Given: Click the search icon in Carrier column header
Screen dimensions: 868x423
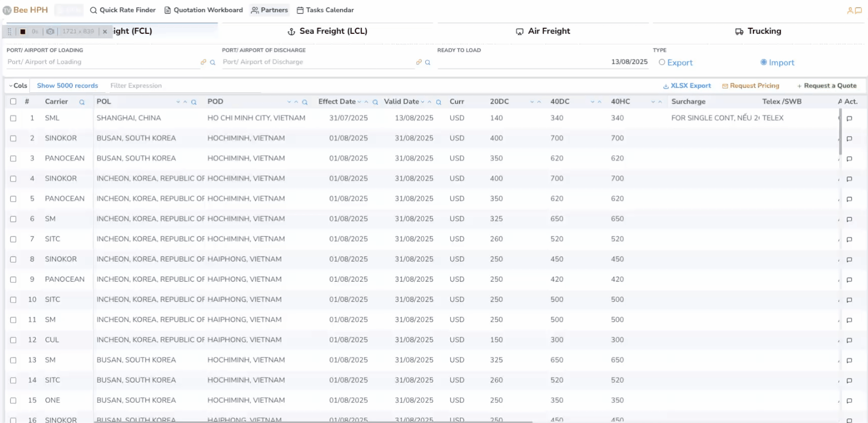Looking at the screenshot, I should pyautogui.click(x=82, y=102).
